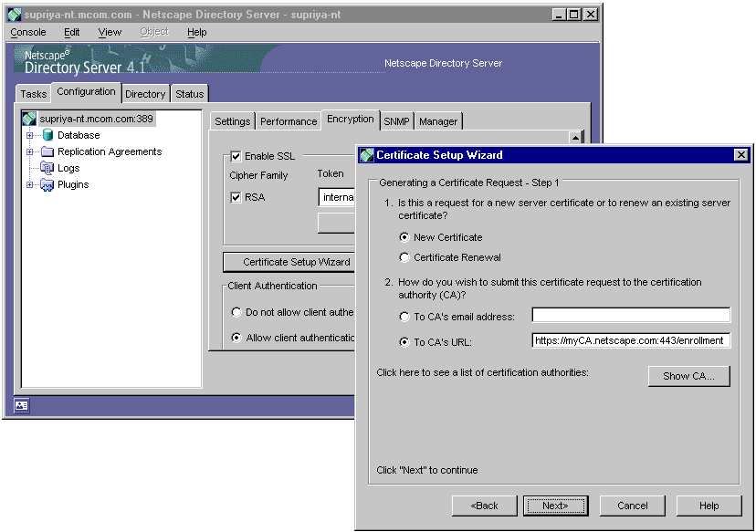Toggle the Enable SSL checkbox
The image size is (756, 532).
pos(236,156)
